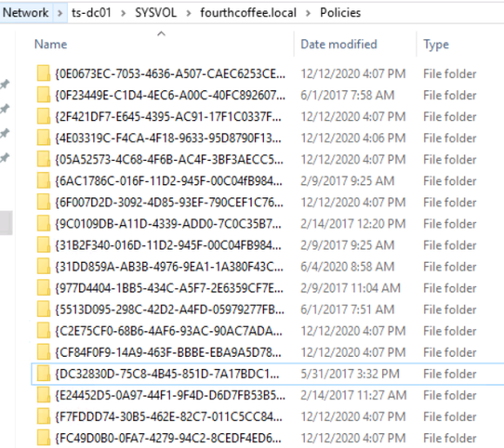Image resolution: width=504 pixels, height=448 pixels.
Task: Click folder name {5513D095-298C-42D2-A4FD
Action: coord(170,310)
